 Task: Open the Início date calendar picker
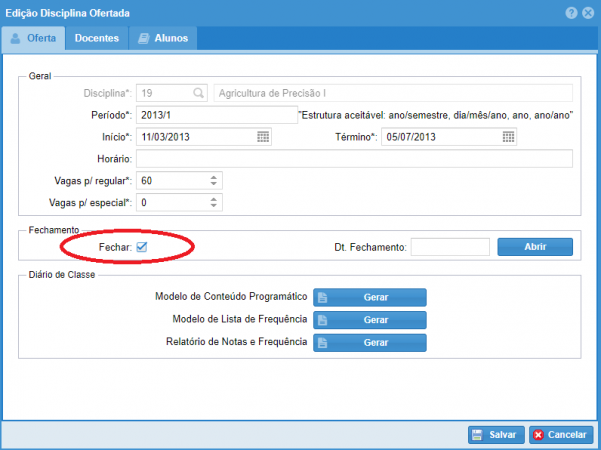(x=263, y=137)
